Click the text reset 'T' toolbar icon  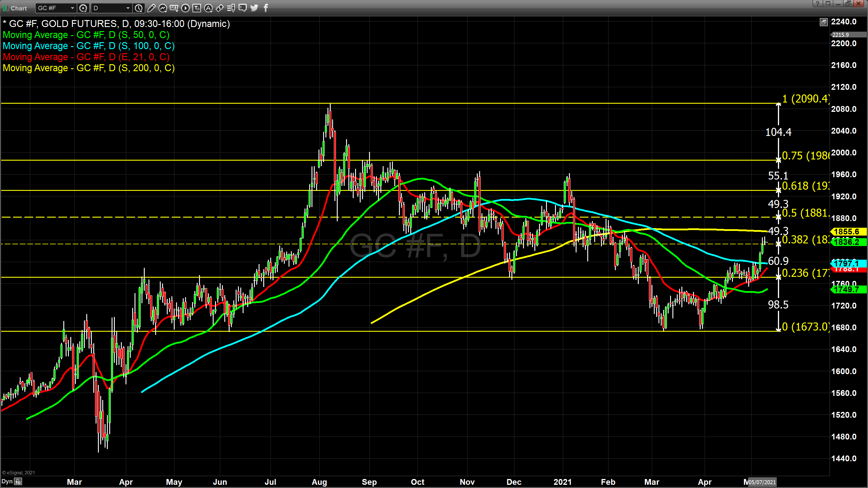pos(197,8)
